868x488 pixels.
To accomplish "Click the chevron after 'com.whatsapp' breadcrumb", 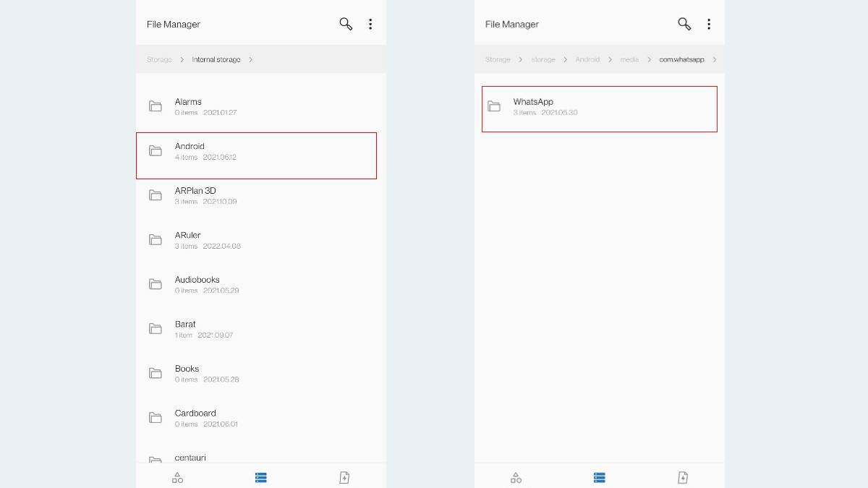I will tap(715, 59).
